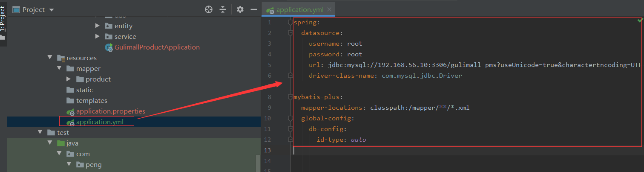644x172 pixels.
Task: Close the application.yml tab
Action: (x=330, y=10)
